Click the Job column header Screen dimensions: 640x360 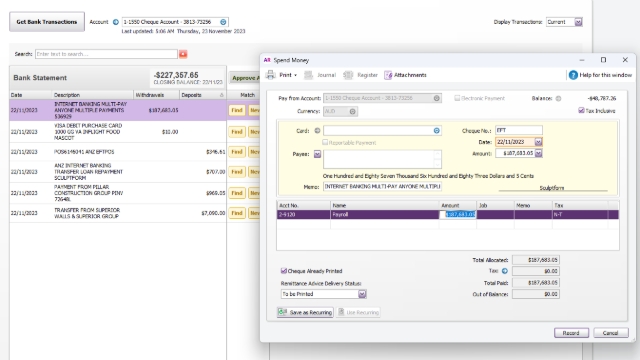pyautogui.click(x=495, y=205)
